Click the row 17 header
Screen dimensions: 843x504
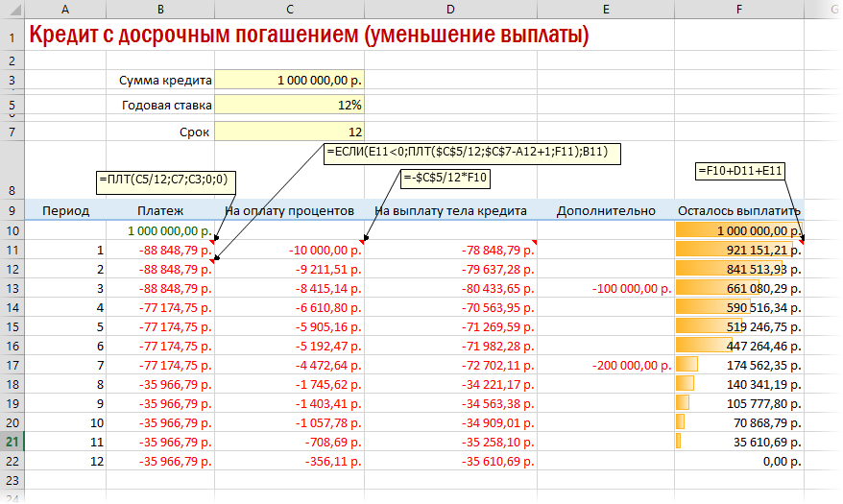[12, 365]
